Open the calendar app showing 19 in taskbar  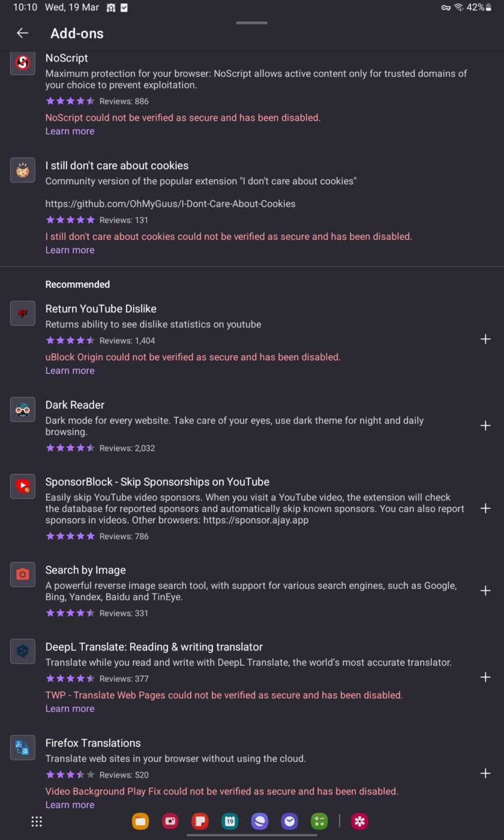(x=230, y=821)
